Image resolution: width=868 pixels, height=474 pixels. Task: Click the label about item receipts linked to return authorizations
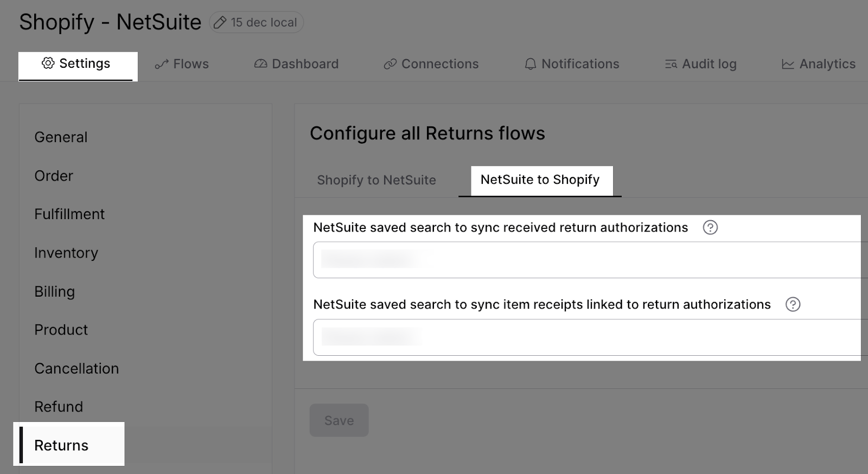[x=542, y=305]
